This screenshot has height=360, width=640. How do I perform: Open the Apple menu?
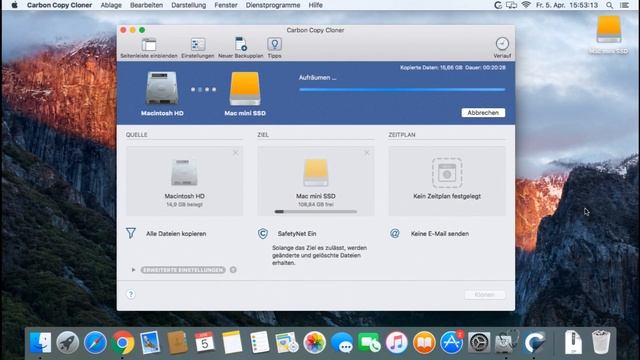coord(14,5)
